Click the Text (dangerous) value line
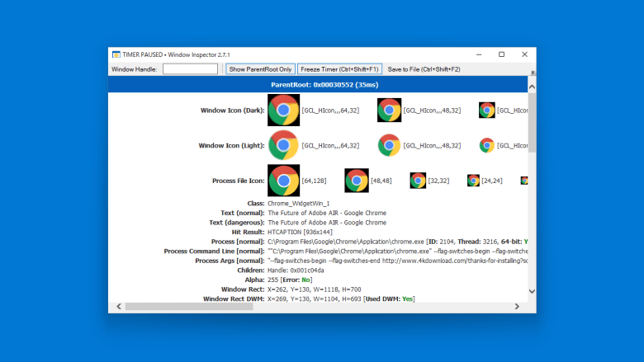 (327, 223)
